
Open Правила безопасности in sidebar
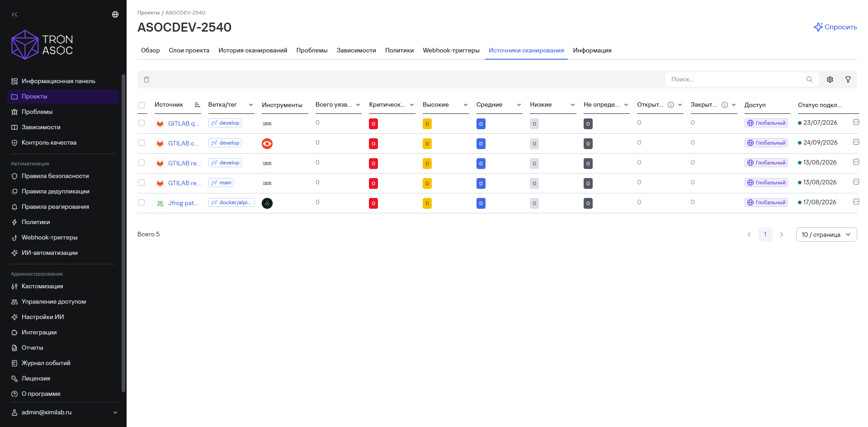pyautogui.click(x=55, y=176)
